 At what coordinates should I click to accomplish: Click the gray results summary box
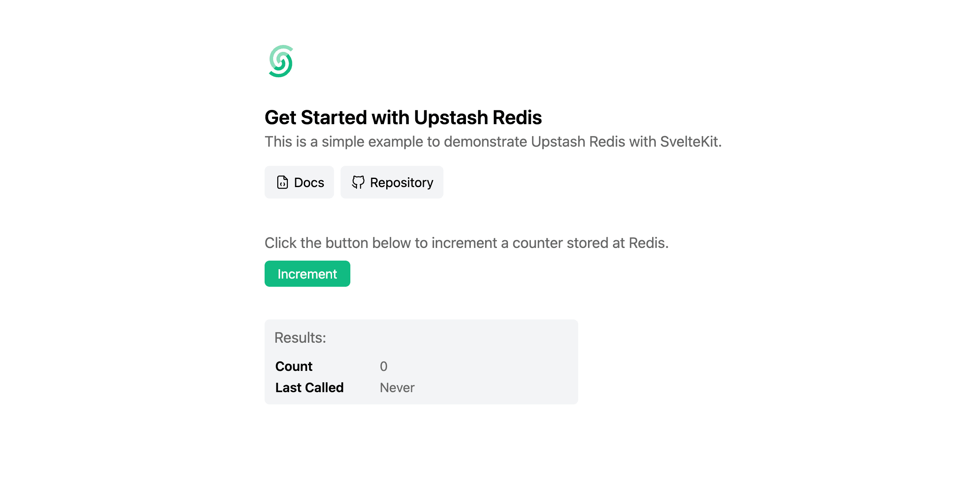pyautogui.click(x=421, y=362)
